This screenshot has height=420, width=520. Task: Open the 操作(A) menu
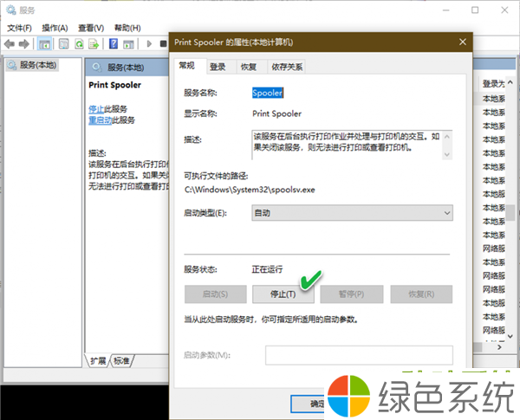[55, 28]
